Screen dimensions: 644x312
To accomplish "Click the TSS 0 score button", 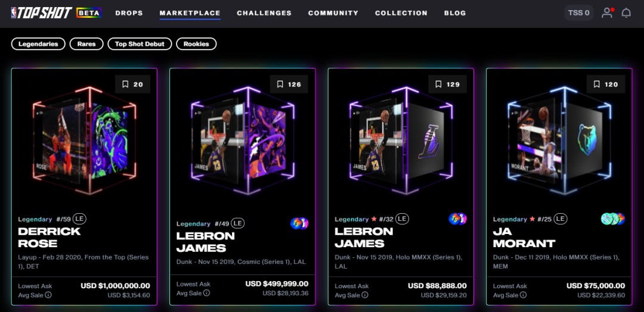I will pos(578,13).
